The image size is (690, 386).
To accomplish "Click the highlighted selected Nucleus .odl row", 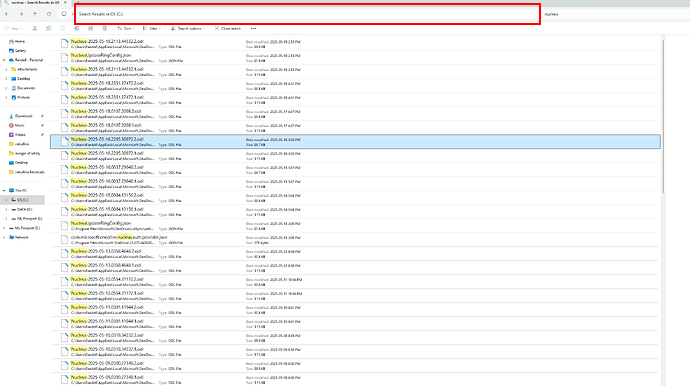I will (355, 142).
